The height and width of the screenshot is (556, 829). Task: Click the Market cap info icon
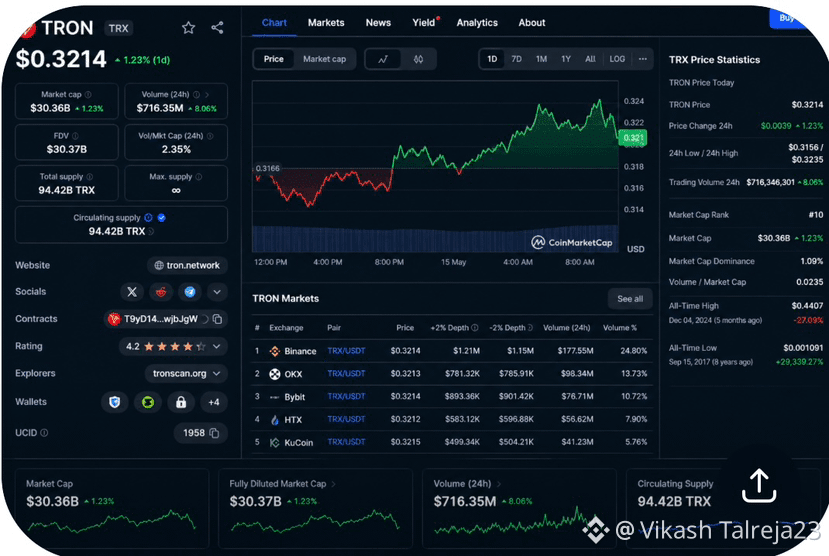[x=88, y=95]
